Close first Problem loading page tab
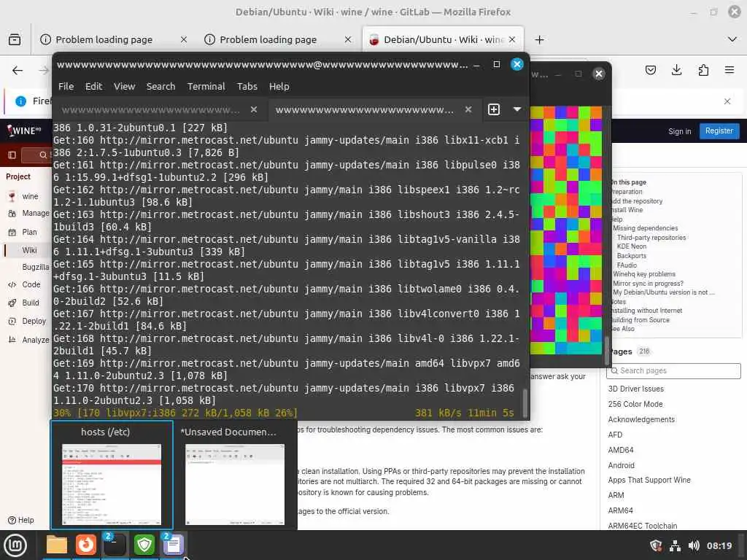Screen dimensions: 747x560 click(184, 39)
